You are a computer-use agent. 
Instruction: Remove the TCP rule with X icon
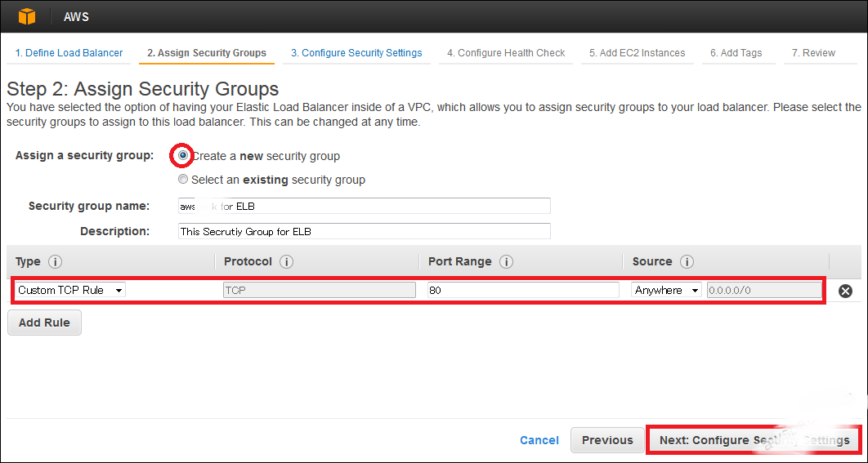845,291
